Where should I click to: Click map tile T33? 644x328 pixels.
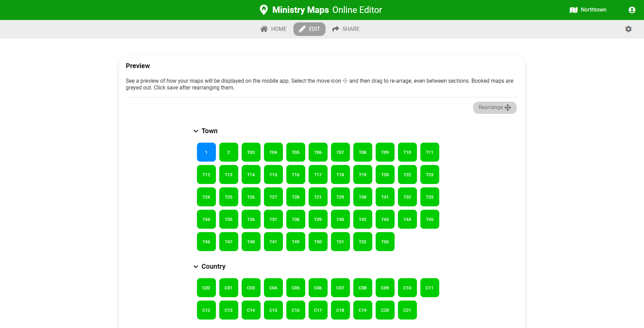coord(430,197)
